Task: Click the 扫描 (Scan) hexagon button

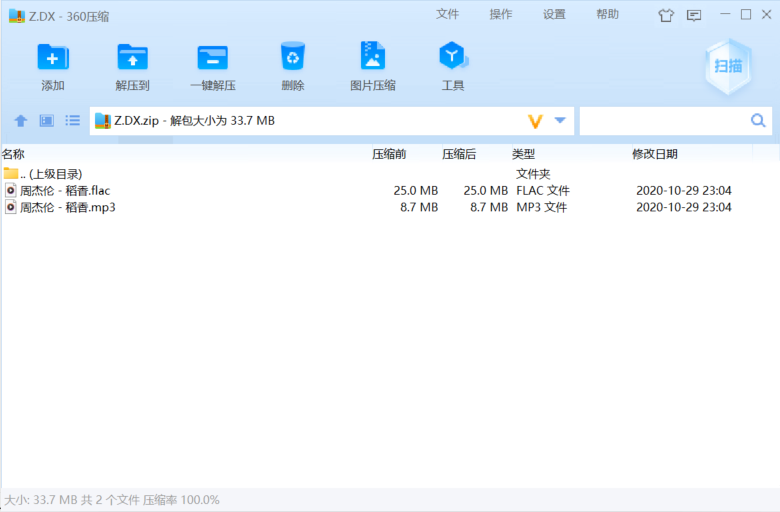Action: click(728, 66)
